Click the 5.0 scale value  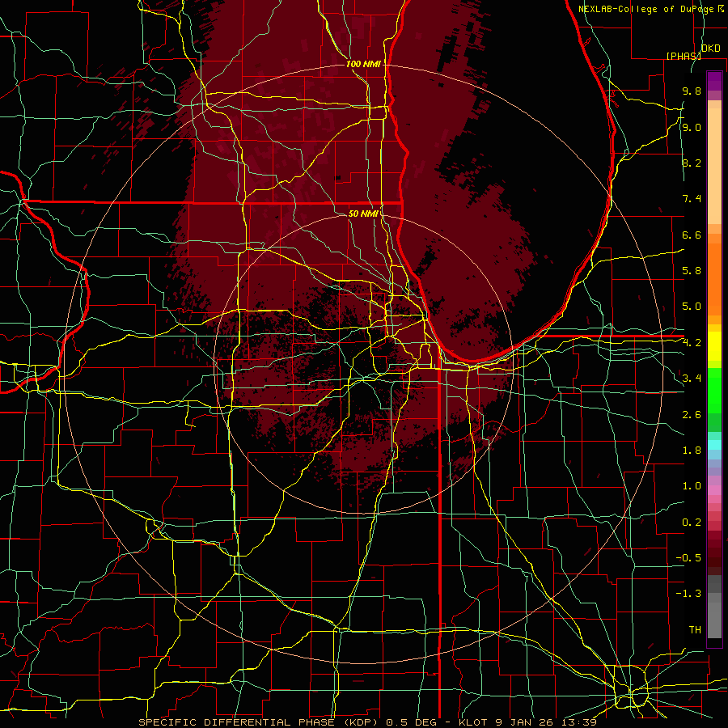click(692, 307)
